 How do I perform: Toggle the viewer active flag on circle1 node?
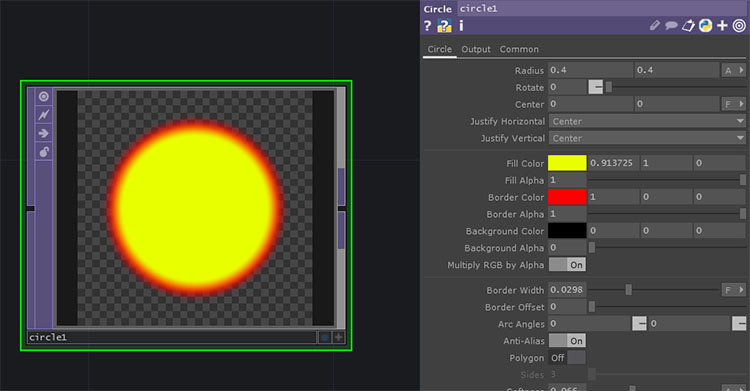(44, 97)
